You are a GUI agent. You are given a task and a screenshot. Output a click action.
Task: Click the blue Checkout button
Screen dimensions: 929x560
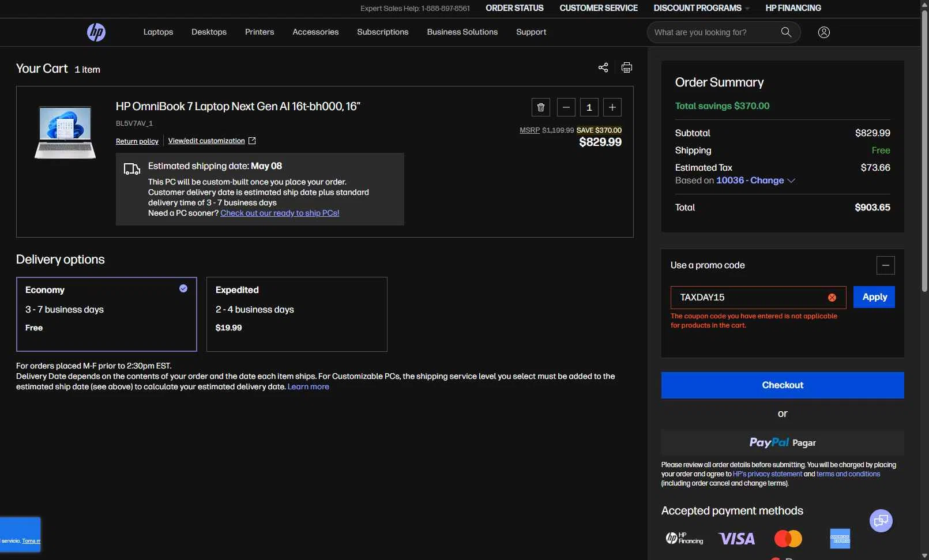coord(783,385)
